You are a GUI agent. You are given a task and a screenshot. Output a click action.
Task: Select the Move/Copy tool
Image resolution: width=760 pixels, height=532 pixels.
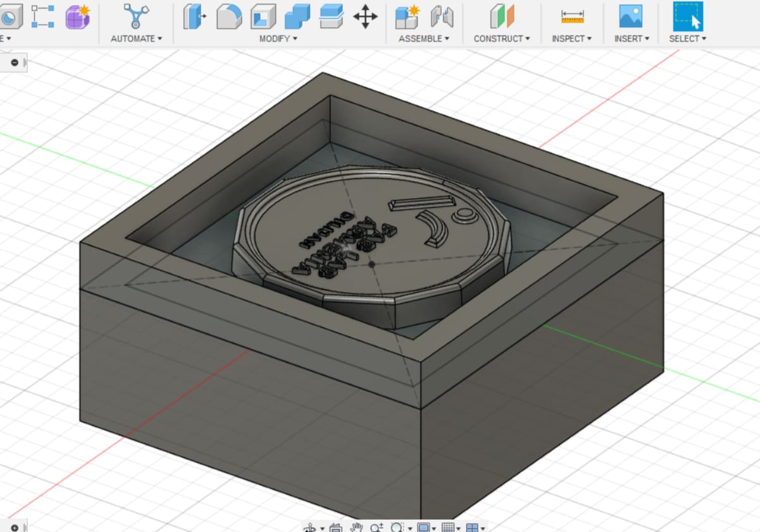pos(365,16)
